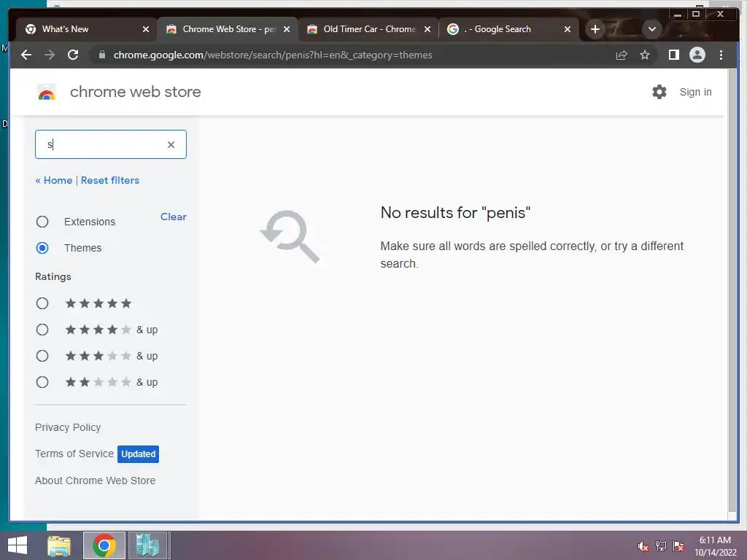Click the address bar URL
This screenshot has height=560, width=747.
click(273, 55)
